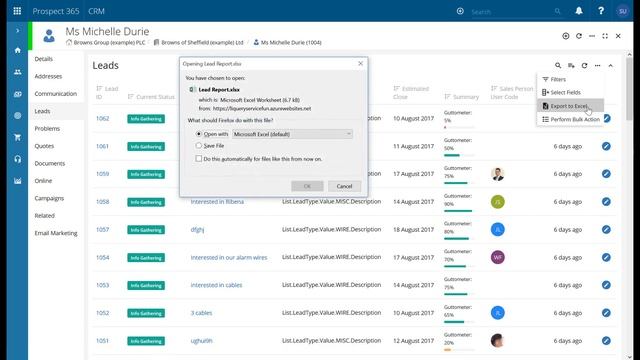Click the Guttometer 90% bar for lead 1058
The height and width of the screenshot is (360, 640).
point(458,211)
